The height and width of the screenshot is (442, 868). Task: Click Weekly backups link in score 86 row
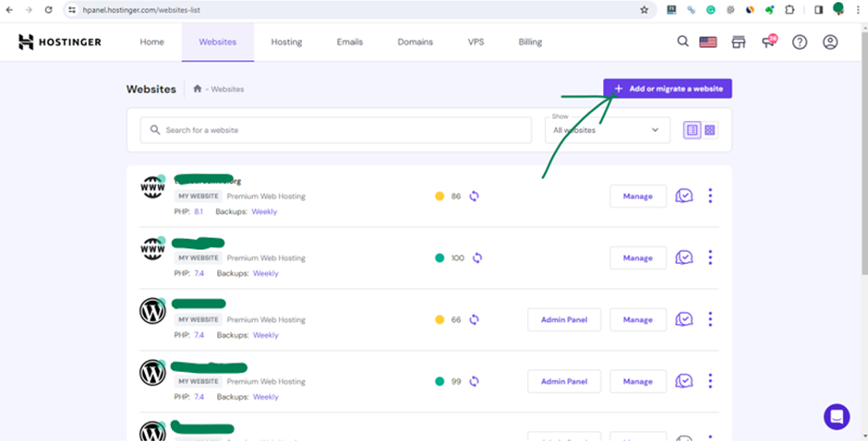pyautogui.click(x=264, y=212)
